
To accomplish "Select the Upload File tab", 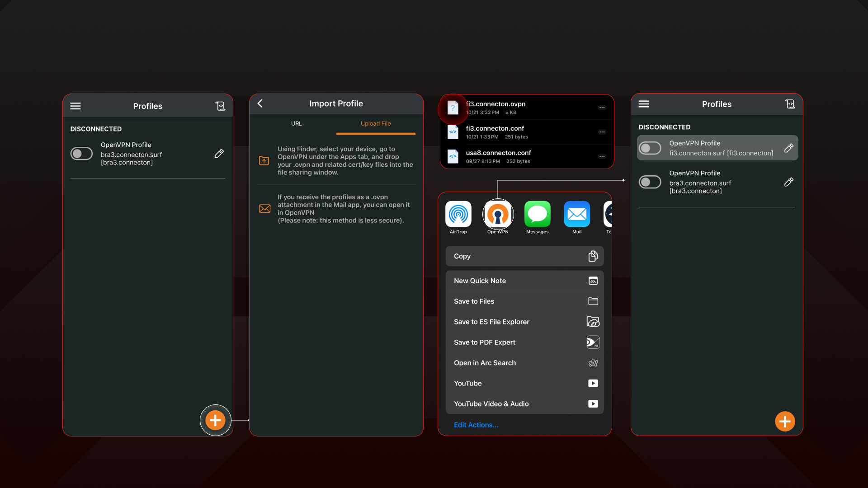I will (375, 124).
